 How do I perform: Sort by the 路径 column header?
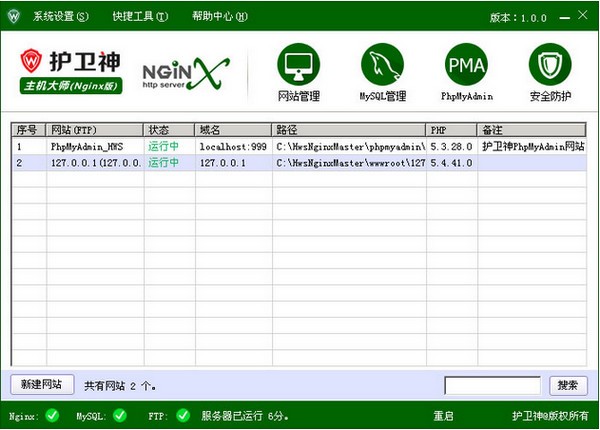(349, 130)
